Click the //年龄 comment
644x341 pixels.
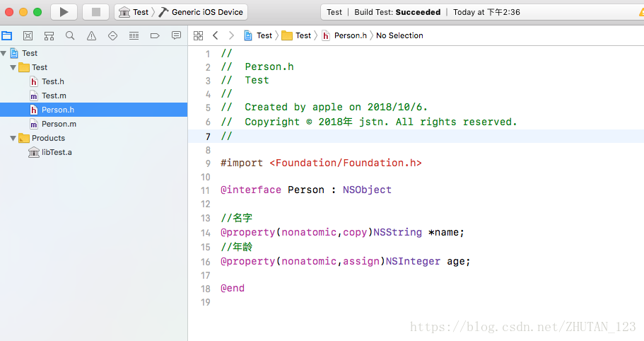(237, 247)
